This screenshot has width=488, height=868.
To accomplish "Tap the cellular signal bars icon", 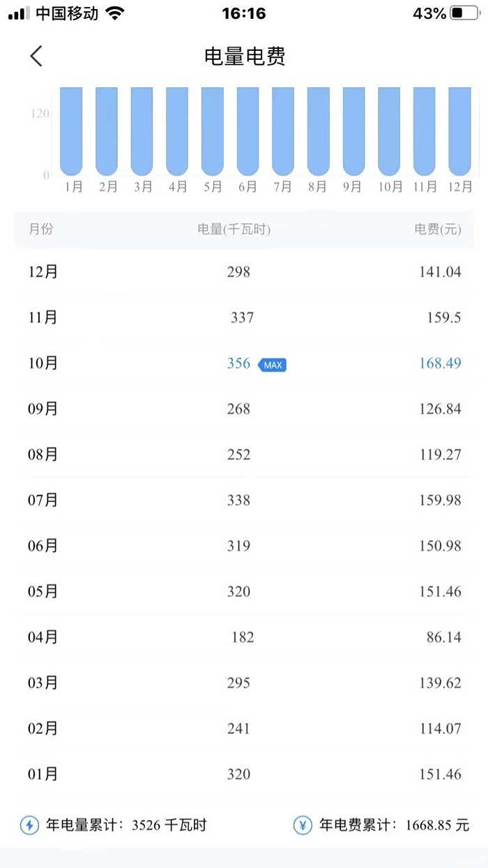I will coord(19,13).
